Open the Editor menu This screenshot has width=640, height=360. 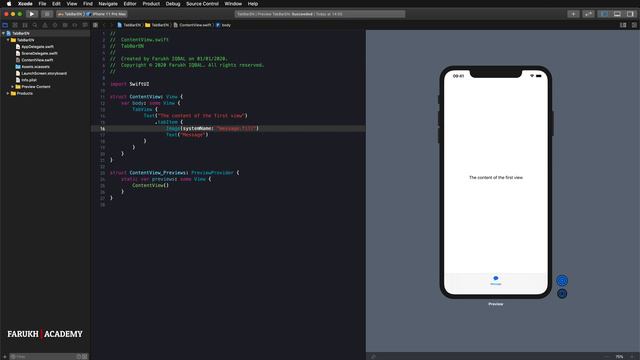coord(130,4)
